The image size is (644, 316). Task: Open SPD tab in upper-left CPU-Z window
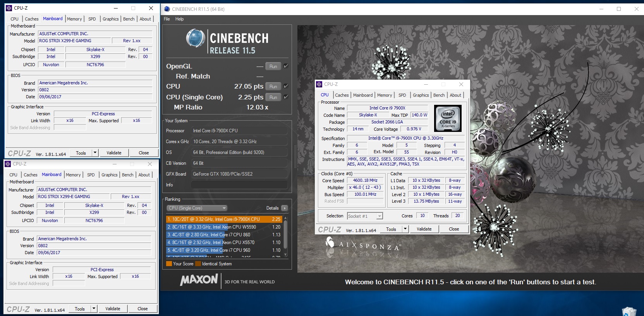92,19
